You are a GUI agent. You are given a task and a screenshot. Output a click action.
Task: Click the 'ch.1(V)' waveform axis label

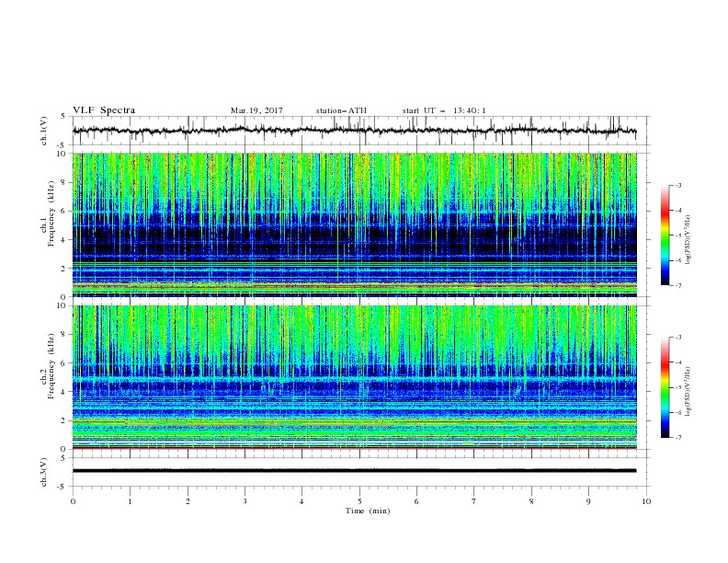(x=44, y=131)
